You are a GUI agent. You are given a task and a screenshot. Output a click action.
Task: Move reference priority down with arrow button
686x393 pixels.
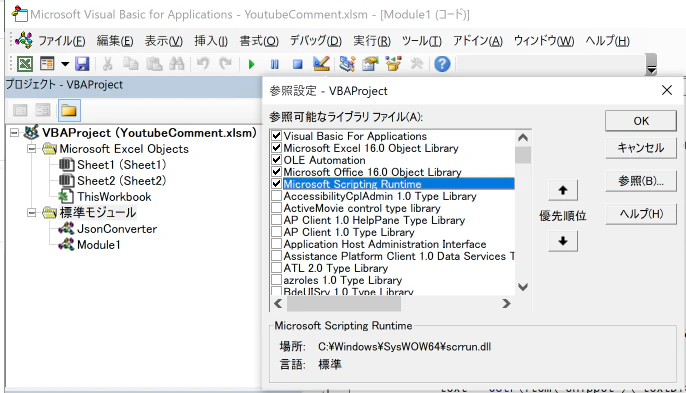pyautogui.click(x=563, y=241)
